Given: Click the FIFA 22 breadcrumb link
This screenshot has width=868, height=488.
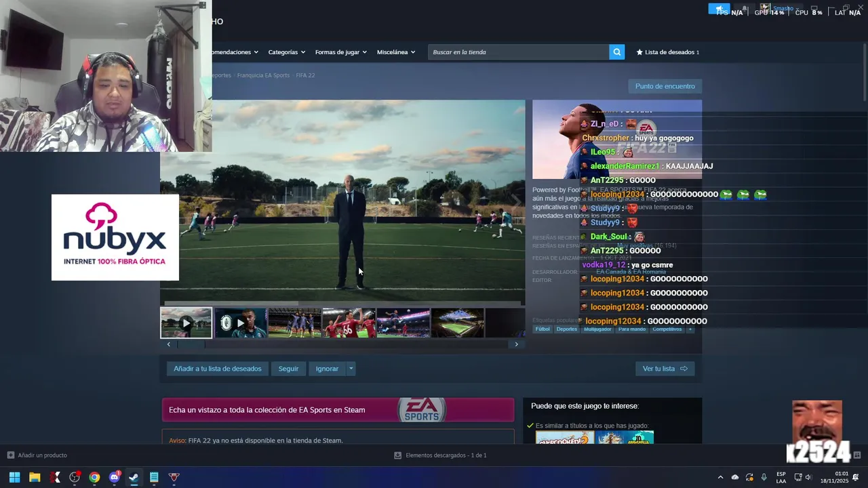Looking at the screenshot, I should 305,75.
